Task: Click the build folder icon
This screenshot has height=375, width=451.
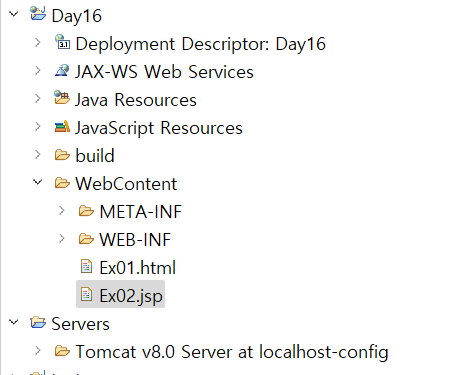Action: [62, 155]
